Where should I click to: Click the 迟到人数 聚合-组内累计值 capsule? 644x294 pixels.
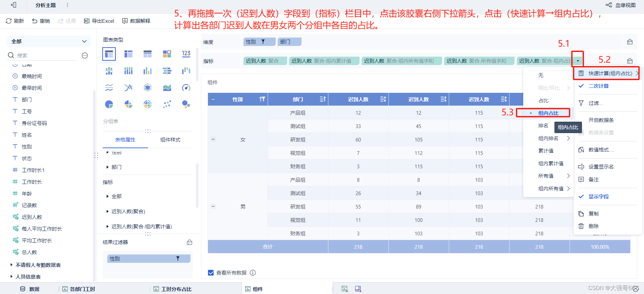(324, 61)
